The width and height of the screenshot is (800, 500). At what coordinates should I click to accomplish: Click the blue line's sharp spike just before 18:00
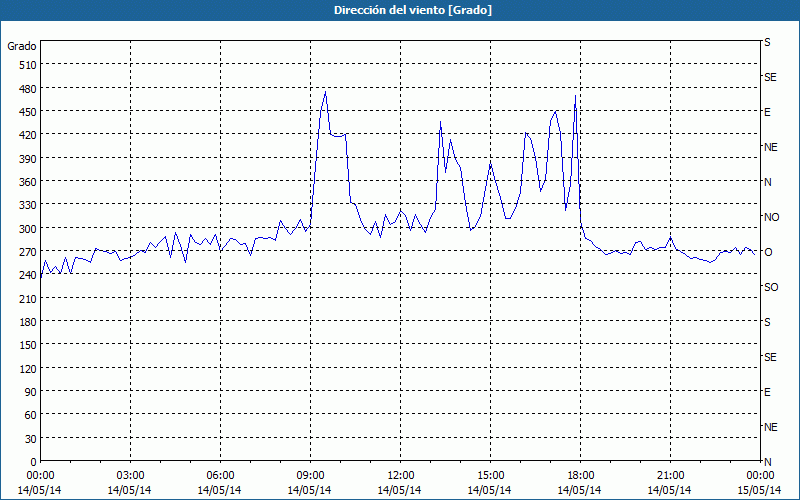[x=576, y=96]
